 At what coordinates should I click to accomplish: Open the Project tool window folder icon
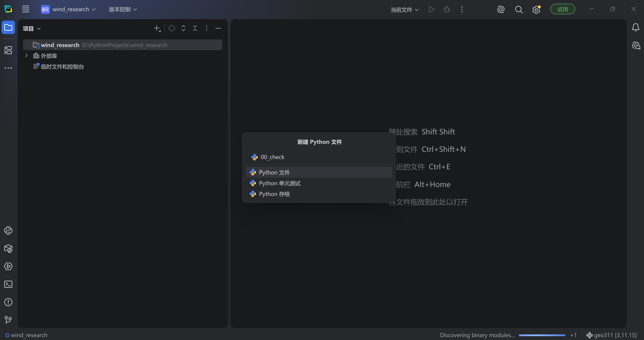tap(8, 27)
